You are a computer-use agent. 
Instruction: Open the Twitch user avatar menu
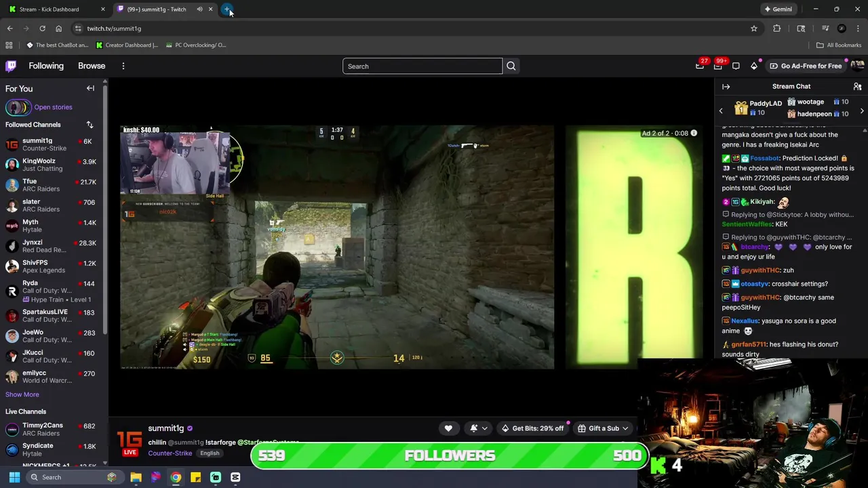857,66
